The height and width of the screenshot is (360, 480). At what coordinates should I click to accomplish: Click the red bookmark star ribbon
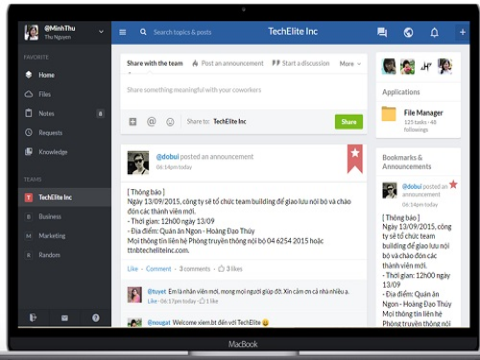point(355,159)
